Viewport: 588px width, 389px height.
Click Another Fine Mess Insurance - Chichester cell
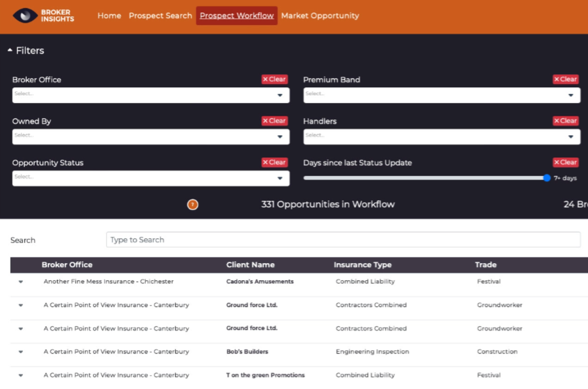[x=108, y=281]
